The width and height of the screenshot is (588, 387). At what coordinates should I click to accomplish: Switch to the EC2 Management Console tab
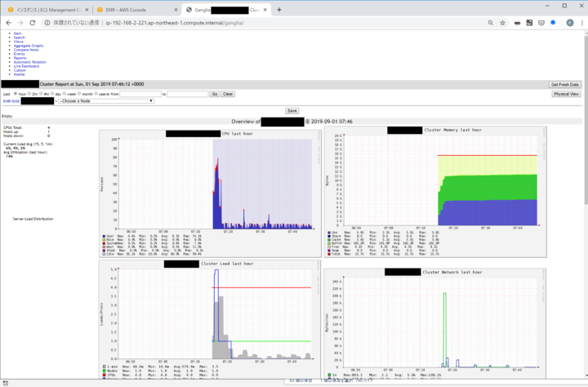tap(48, 10)
